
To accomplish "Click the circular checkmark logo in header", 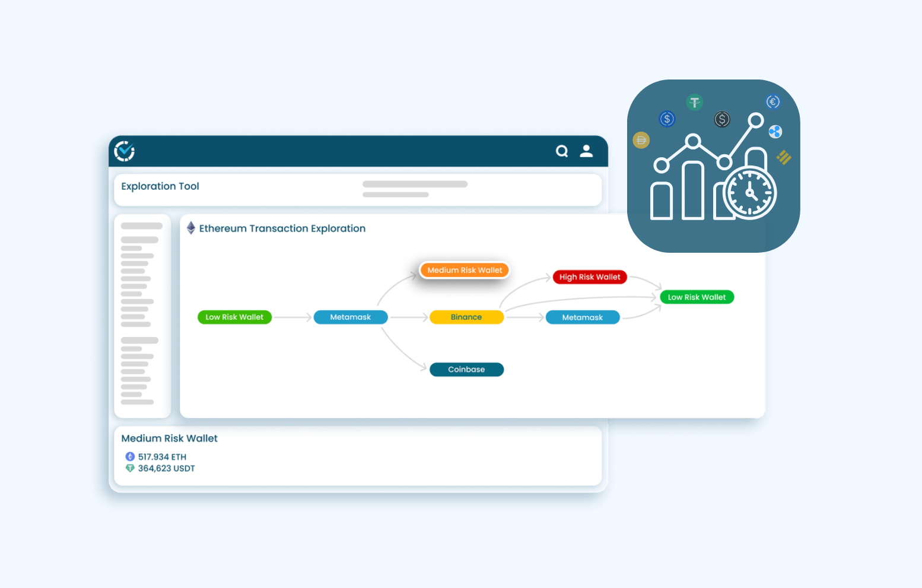I will [125, 151].
